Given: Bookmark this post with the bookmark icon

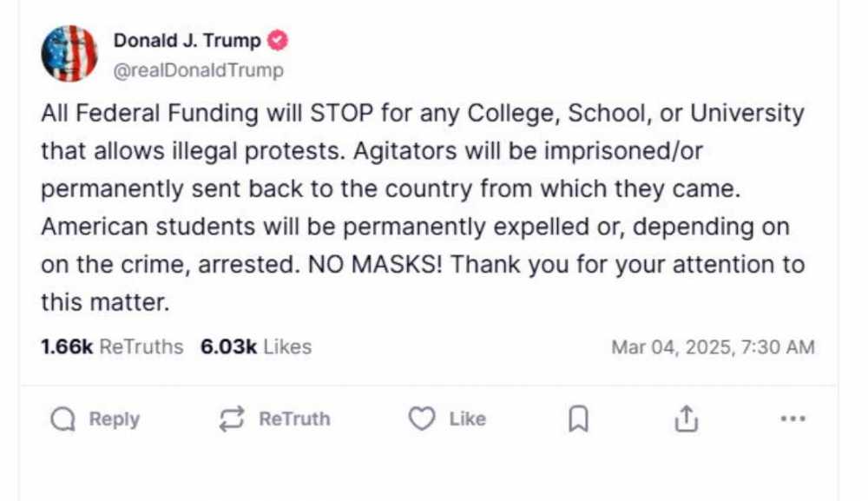Looking at the screenshot, I should click(x=577, y=420).
